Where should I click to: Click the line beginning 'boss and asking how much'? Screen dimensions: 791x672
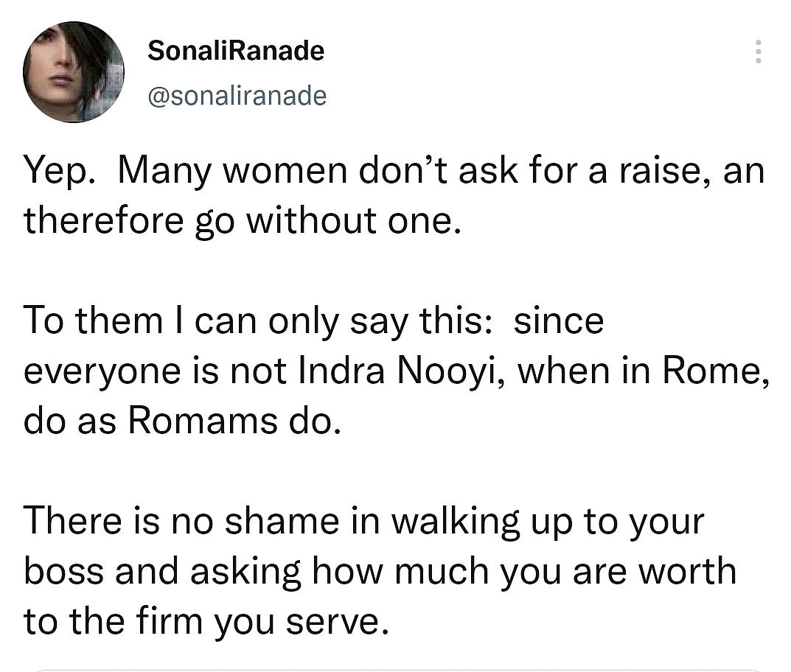pos(380,571)
